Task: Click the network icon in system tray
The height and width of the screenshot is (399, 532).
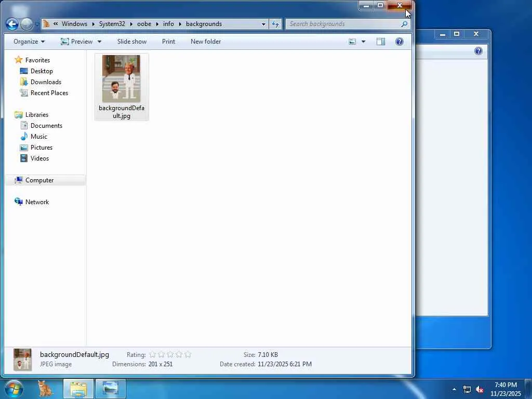Action: coord(467,389)
